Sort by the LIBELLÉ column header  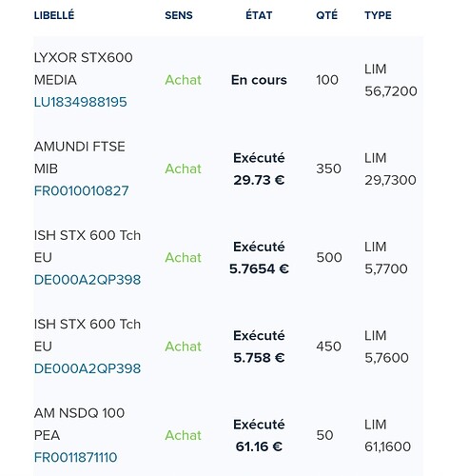54,15
